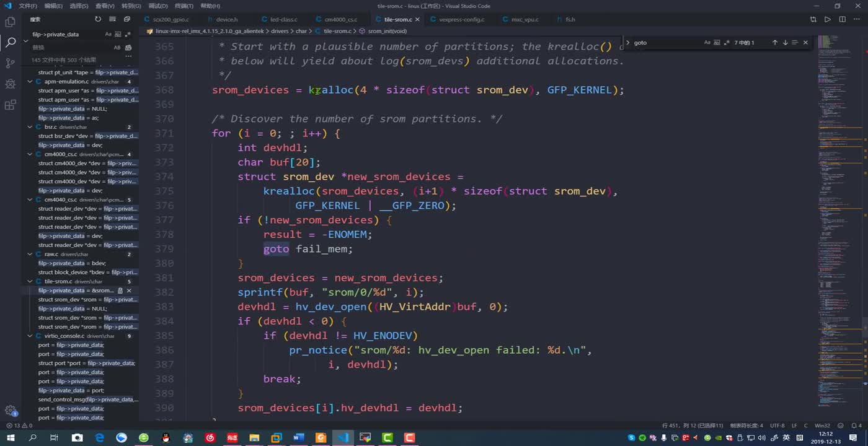Open the More Actions ellipsis in editor
The image size is (868, 446).
click(x=856, y=19)
